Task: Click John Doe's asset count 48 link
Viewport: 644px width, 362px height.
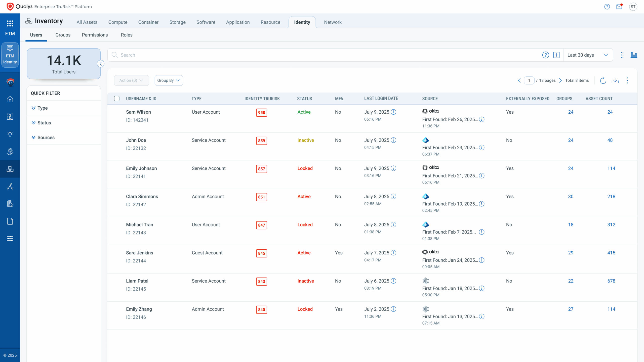Action: (x=610, y=140)
